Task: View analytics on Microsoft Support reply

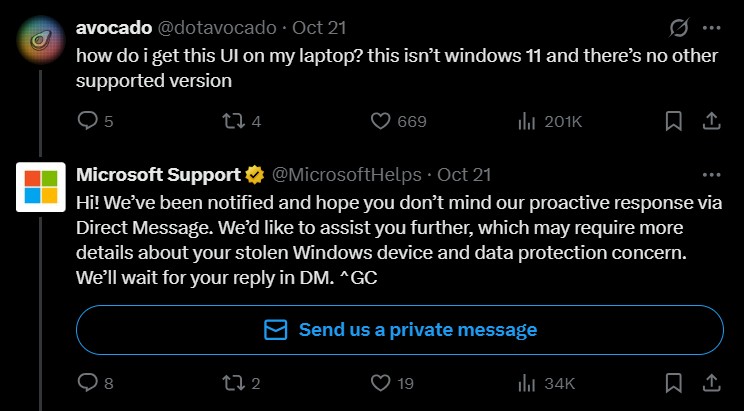Action: tap(527, 382)
